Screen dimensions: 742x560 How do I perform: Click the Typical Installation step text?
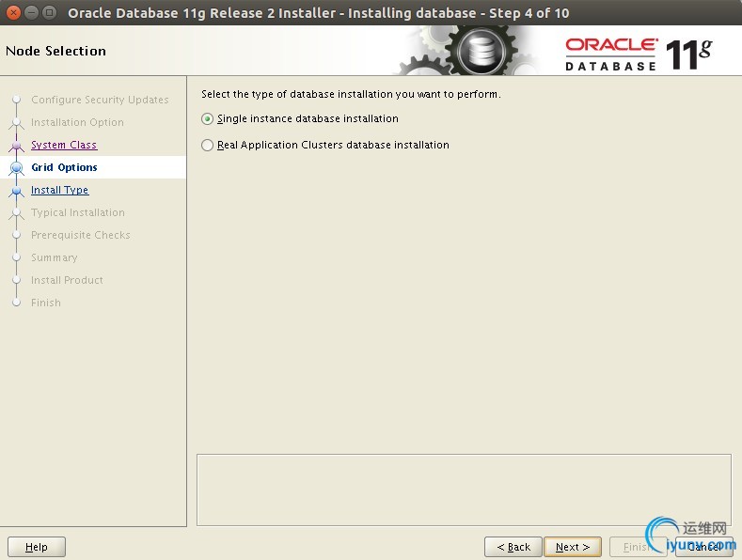(78, 213)
